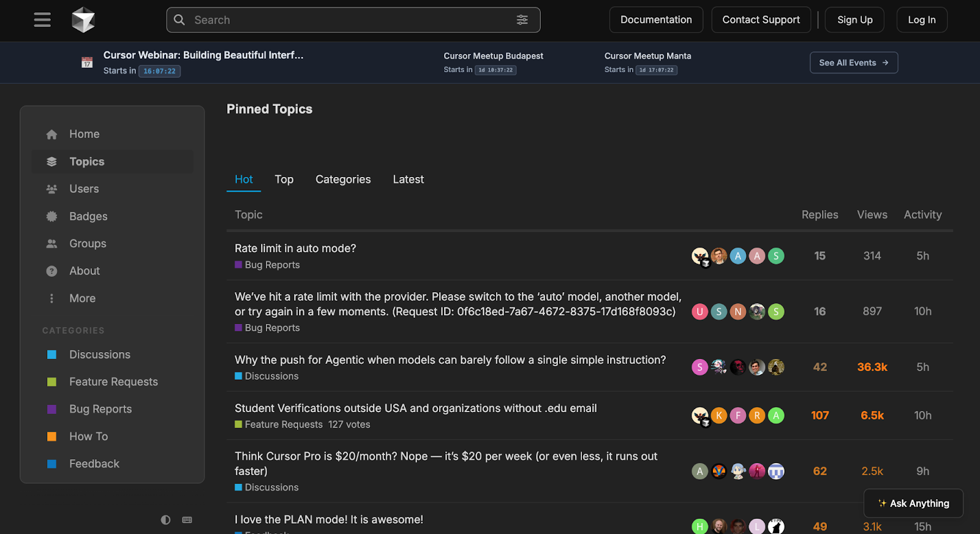The height and width of the screenshot is (534, 980).
Task: Open the hamburger sidebar menu
Action: pos(42,20)
